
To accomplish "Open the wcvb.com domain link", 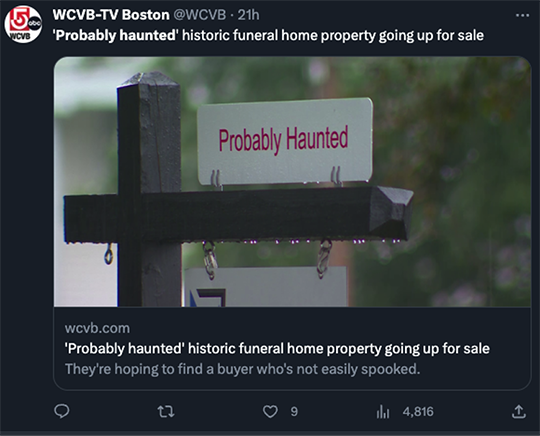I will coord(97,328).
